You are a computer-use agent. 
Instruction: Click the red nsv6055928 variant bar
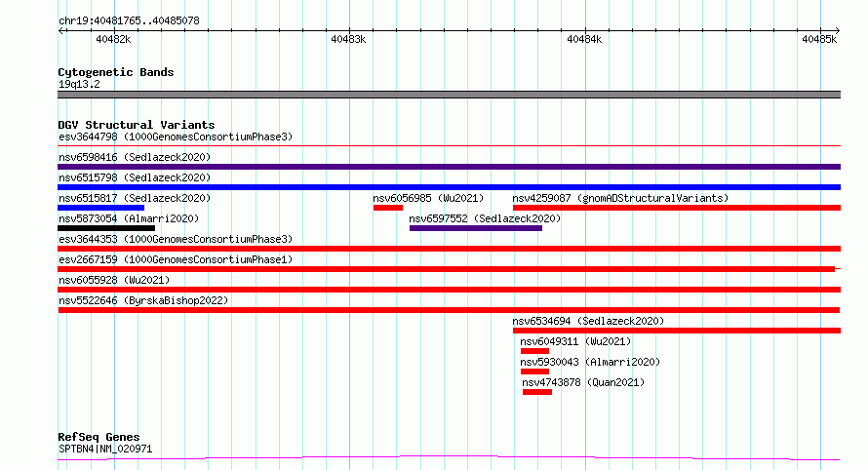449,290
